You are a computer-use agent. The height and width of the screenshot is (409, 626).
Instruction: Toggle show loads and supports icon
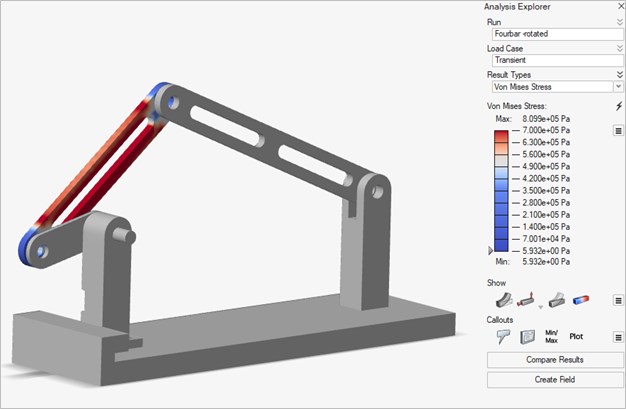click(x=526, y=300)
